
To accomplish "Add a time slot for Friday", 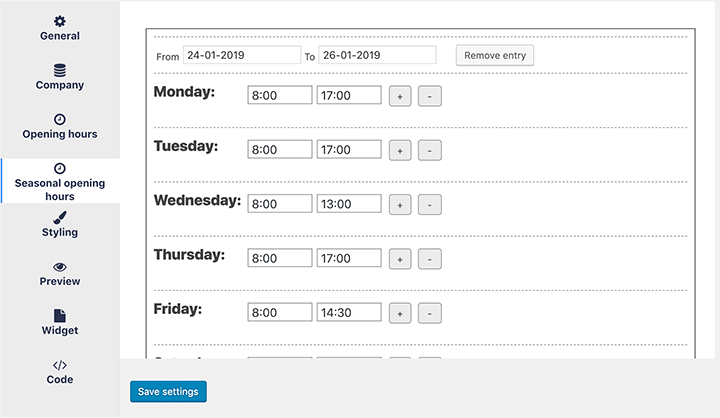I will [400, 313].
